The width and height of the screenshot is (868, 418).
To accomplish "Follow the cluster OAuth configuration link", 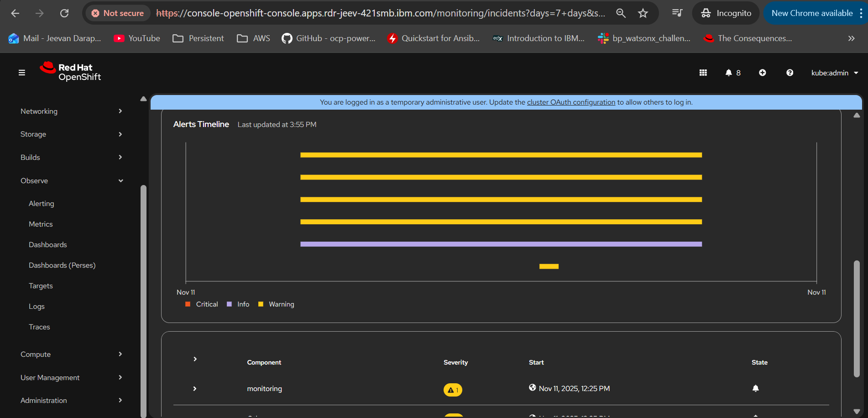I will (x=571, y=102).
